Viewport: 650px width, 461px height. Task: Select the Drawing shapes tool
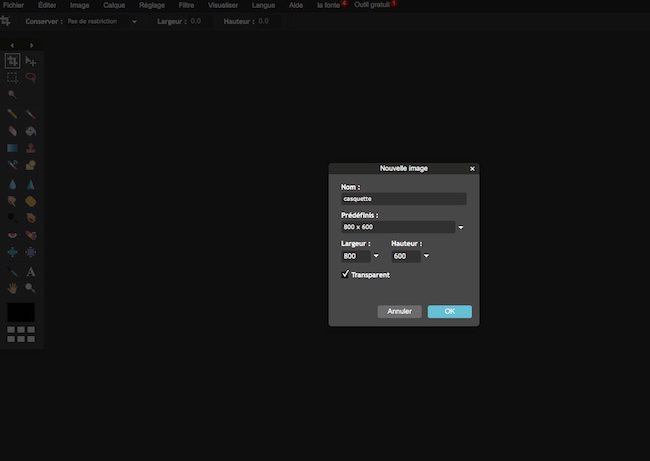31,165
